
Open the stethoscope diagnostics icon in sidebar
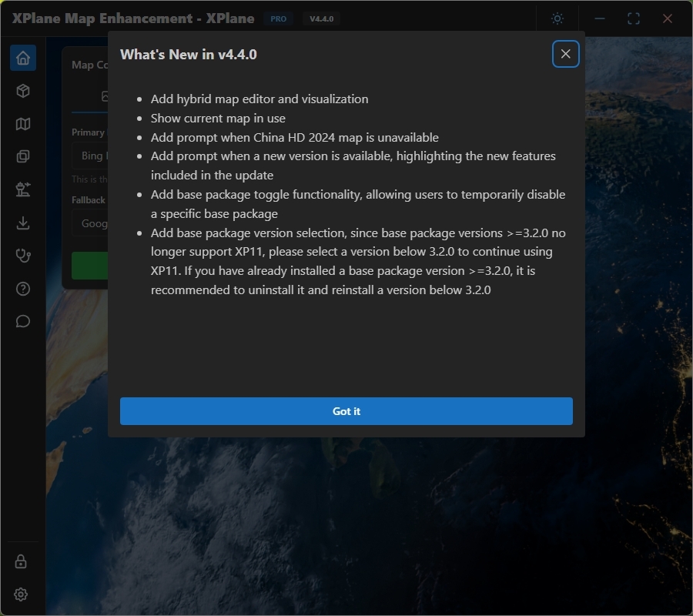tap(23, 256)
